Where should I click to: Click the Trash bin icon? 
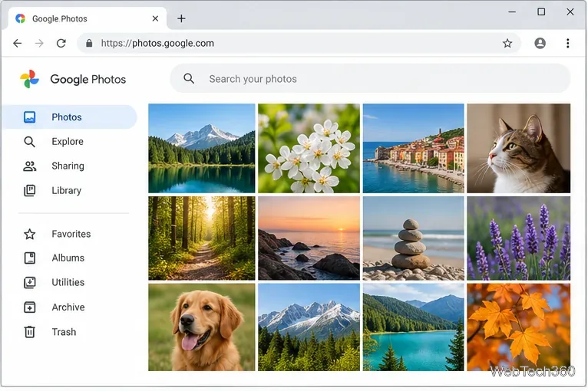[30, 332]
